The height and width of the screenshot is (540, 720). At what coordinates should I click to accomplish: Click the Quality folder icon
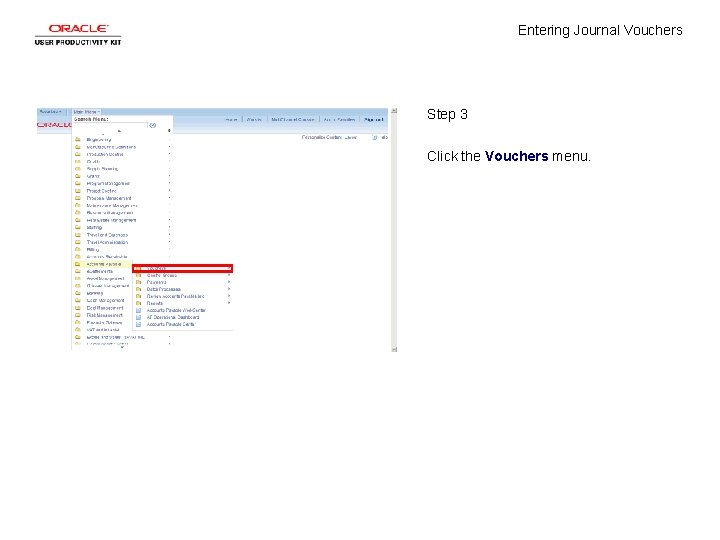coord(78,162)
